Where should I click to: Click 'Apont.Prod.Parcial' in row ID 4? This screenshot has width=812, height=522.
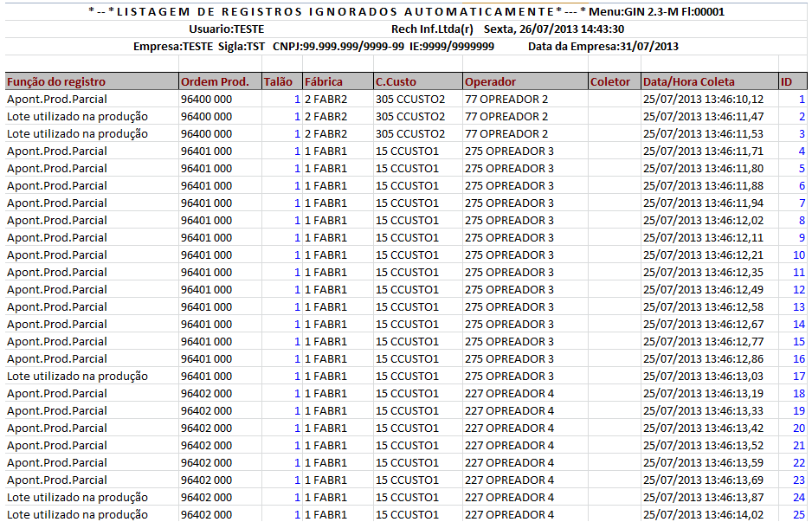(57, 151)
